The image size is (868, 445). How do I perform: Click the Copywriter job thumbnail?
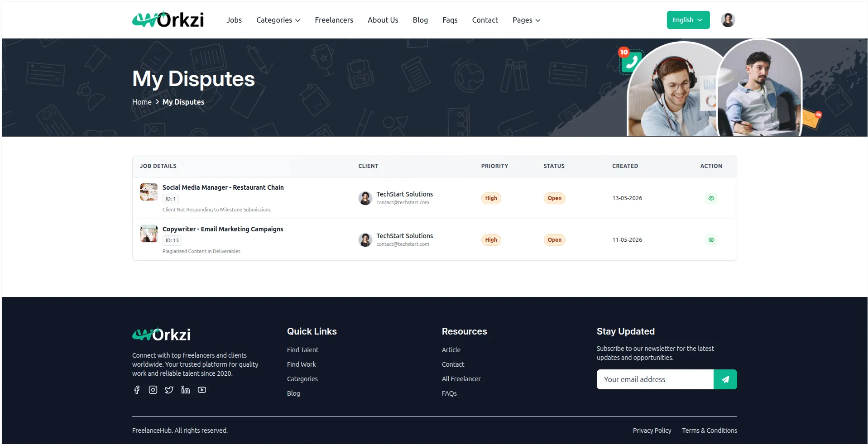[x=149, y=234]
